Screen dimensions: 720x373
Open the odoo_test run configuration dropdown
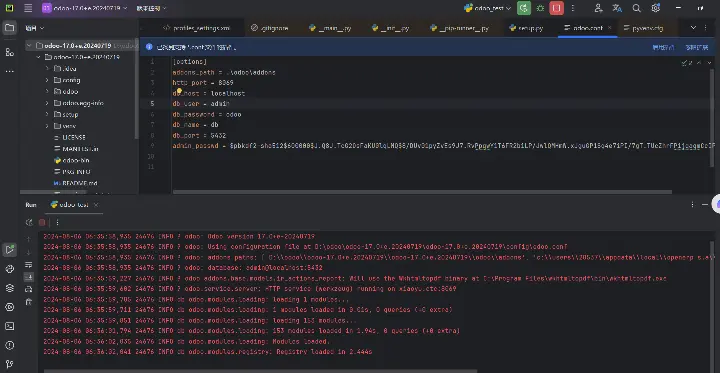pyautogui.click(x=487, y=8)
